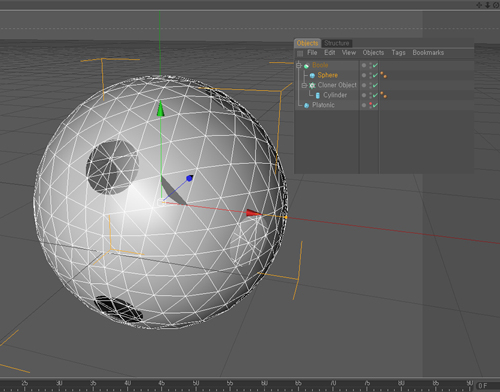Screen dimensions: 500x392
Task: Click the orange radius handle on sphere
Action: point(286,217)
